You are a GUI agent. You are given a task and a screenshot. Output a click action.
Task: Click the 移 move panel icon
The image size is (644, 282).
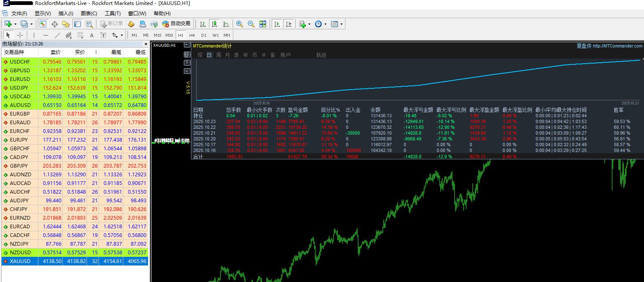(x=187, y=55)
